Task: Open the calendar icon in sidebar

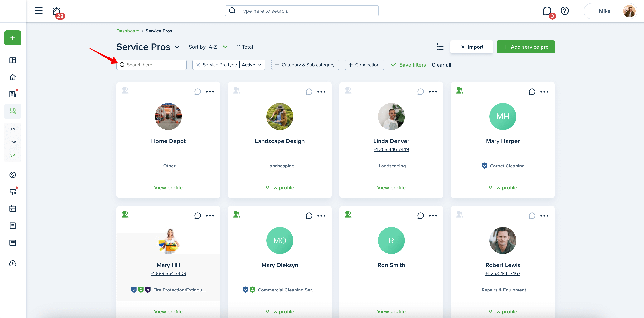Action: (x=13, y=208)
